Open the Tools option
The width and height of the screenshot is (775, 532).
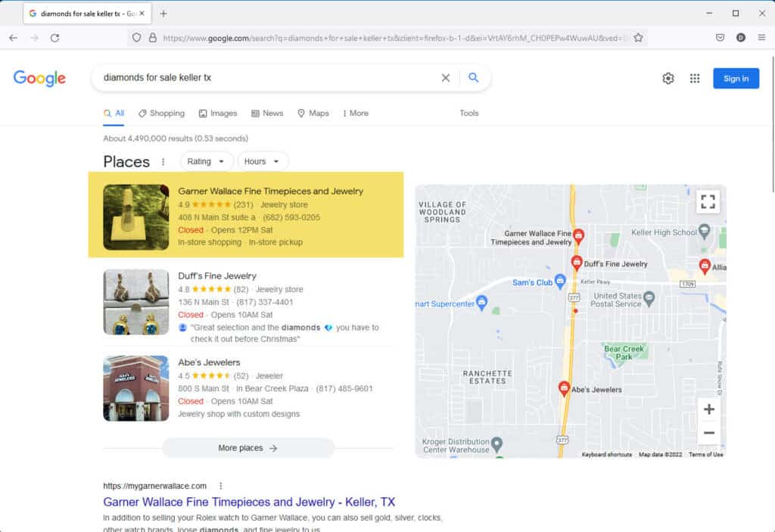[469, 114]
